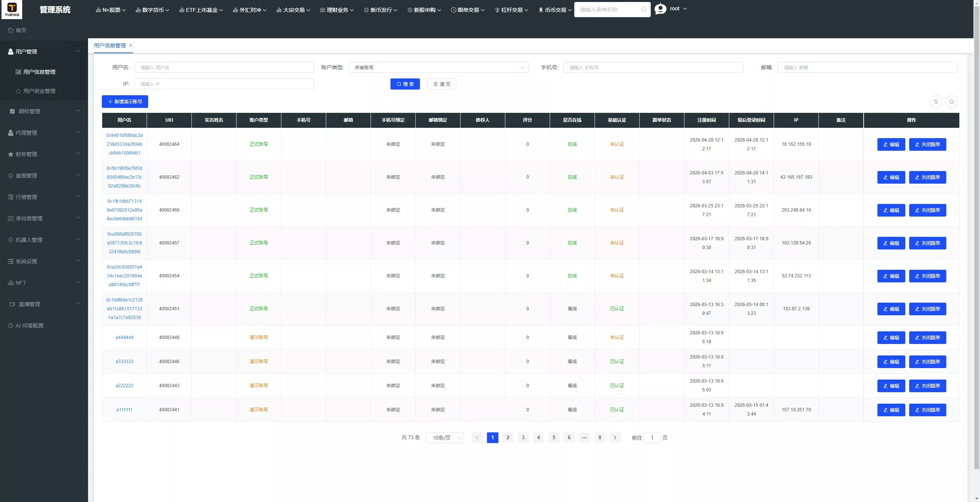Open 用户资金管理 in the sidebar
Screen dimensions: 980x502
tap(44, 91)
